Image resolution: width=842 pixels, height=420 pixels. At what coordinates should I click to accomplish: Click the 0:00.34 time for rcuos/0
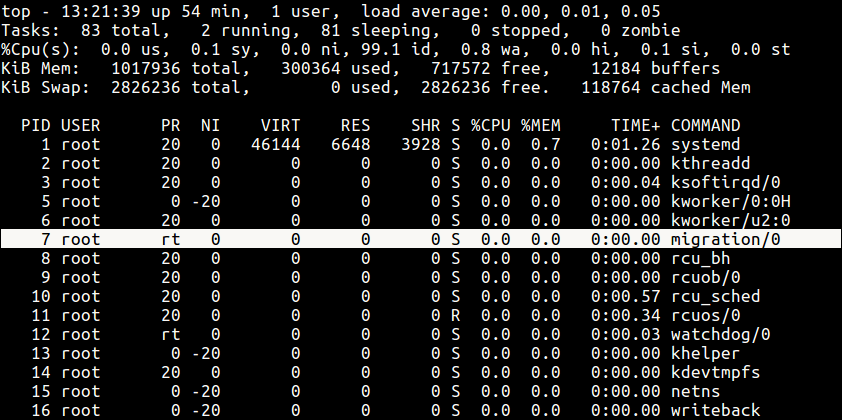pyautogui.click(x=626, y=315)
